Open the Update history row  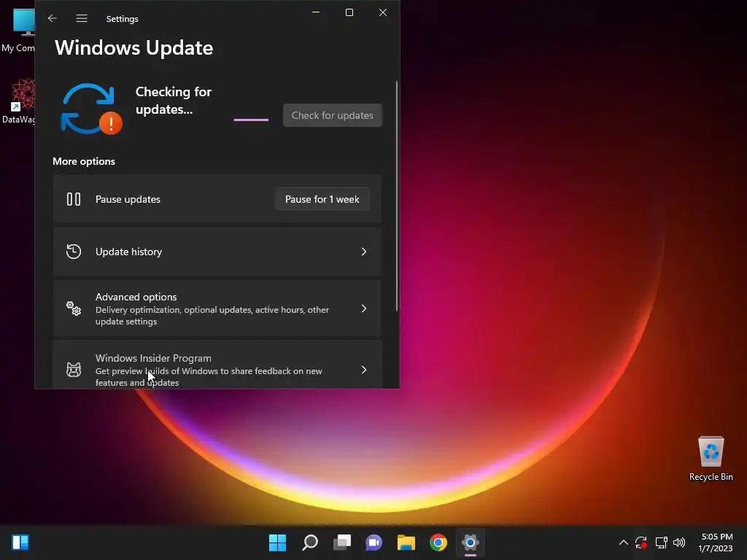click(217, 252)
